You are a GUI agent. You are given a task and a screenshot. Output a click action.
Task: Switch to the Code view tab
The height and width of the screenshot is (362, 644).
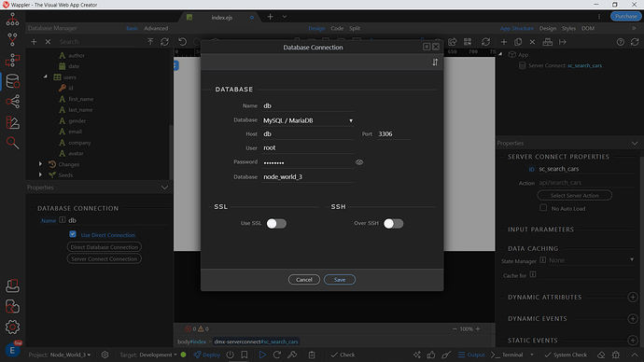(337, 28)
